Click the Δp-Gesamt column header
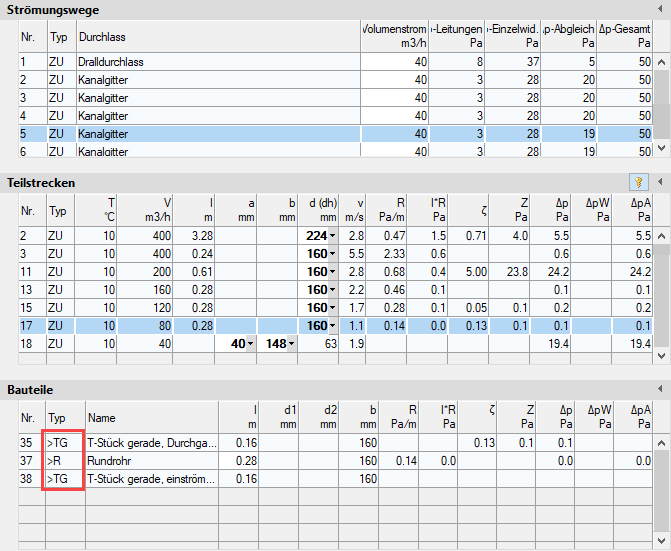This screenshot has height=551, width=671. 625,37
